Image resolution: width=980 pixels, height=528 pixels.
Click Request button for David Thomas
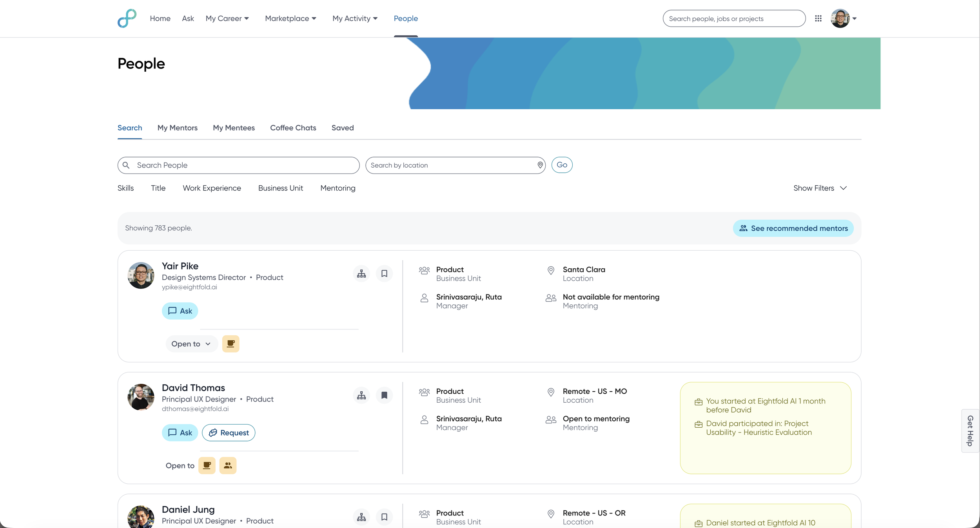pyautogui.click(x=229, y=433)
